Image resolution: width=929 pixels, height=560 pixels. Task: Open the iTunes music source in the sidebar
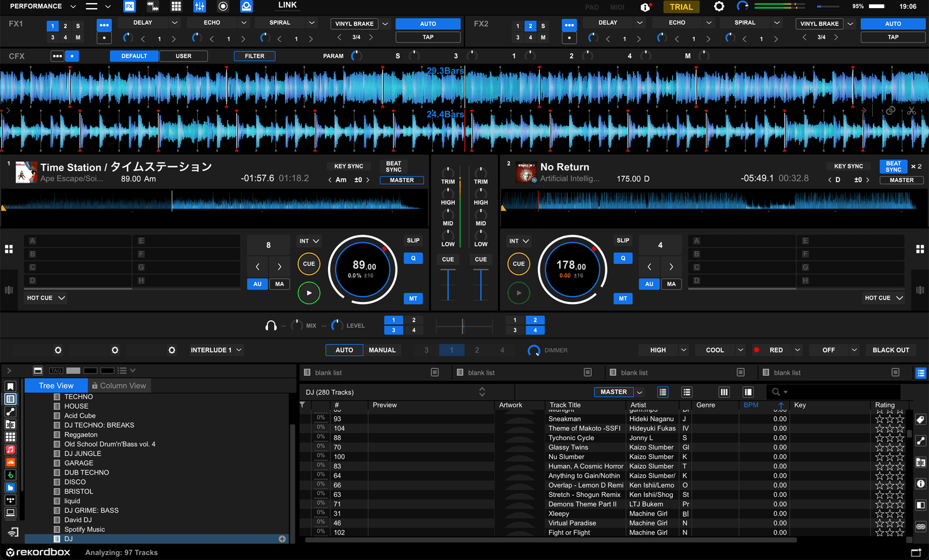coord(9,449)
